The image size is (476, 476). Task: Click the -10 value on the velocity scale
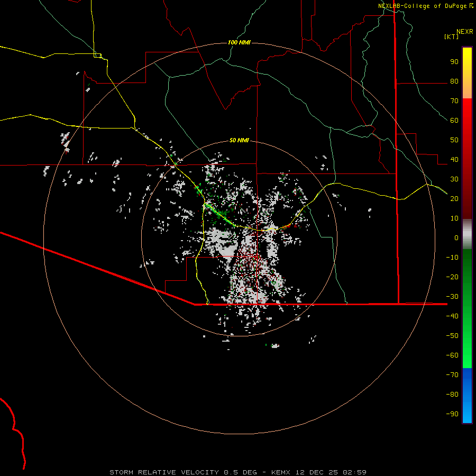(452, 258)
